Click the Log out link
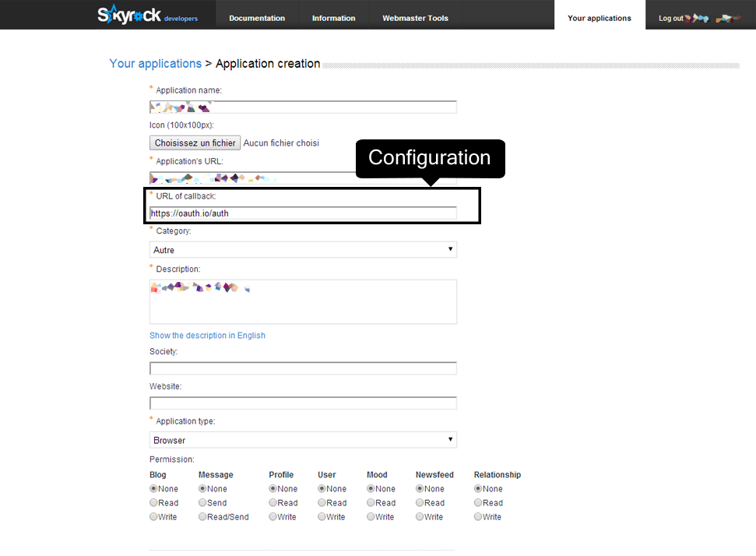Screen dimensions: 756x556 click(670, 19)
